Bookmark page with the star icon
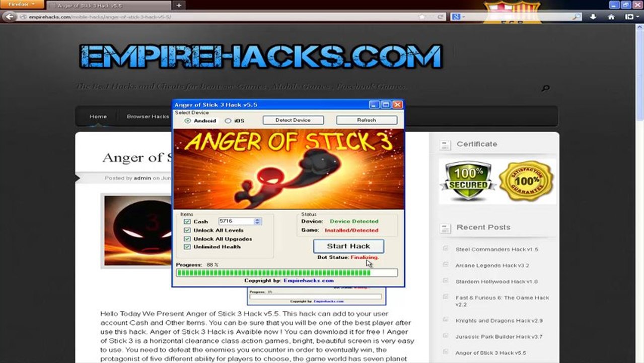This screenshot has height=363, width=644. pyautogui.click(x=421, y=17)
